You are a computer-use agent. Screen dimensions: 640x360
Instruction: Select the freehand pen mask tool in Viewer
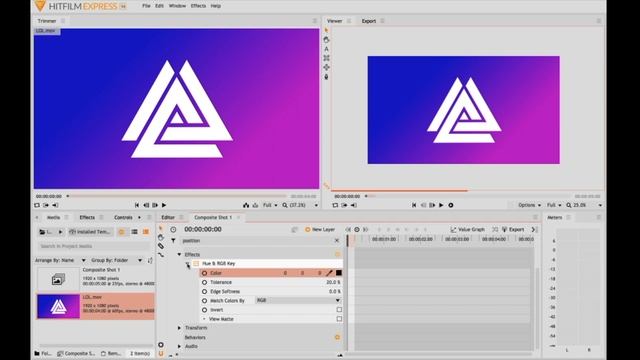tap(326, 77)
